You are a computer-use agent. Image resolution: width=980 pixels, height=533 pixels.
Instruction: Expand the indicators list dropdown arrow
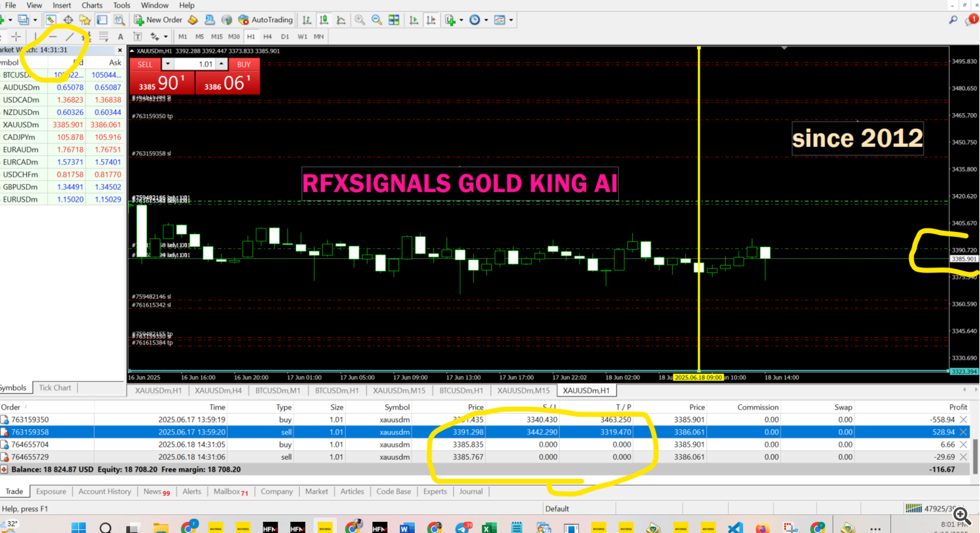461,20
